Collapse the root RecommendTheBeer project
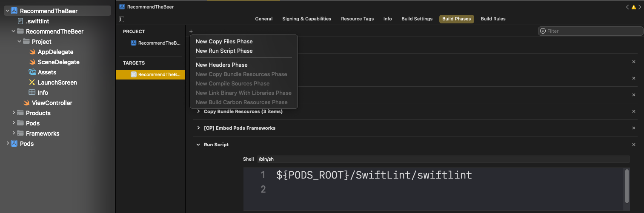644x213 pixels. 7,11
